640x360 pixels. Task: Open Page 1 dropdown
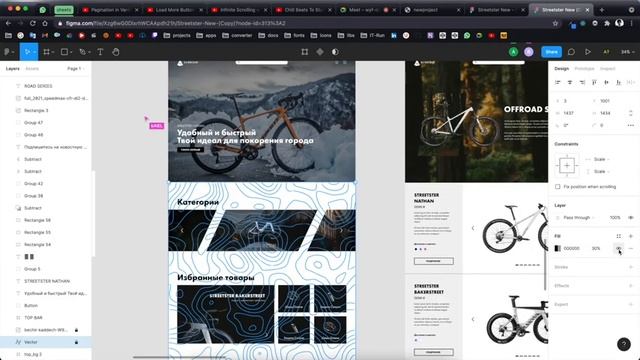pyautogui.click(x=76, y=69)
